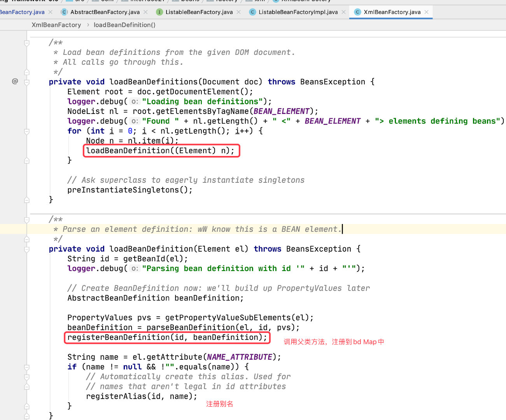This screenshot has height=420, width=506.
Task: Click the loadBeanDefinition() breadcrumb
Action: point(124,25)
